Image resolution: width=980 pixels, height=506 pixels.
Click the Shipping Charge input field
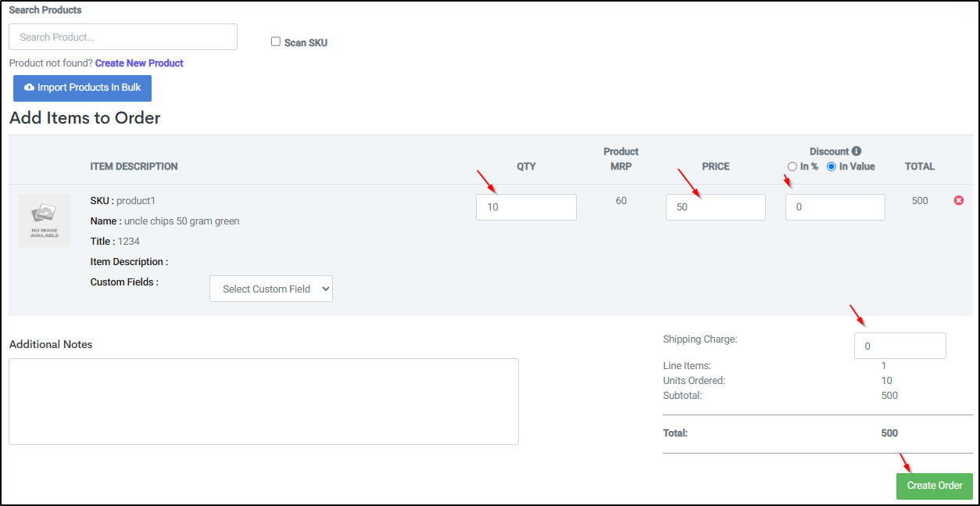coord(900,346)
